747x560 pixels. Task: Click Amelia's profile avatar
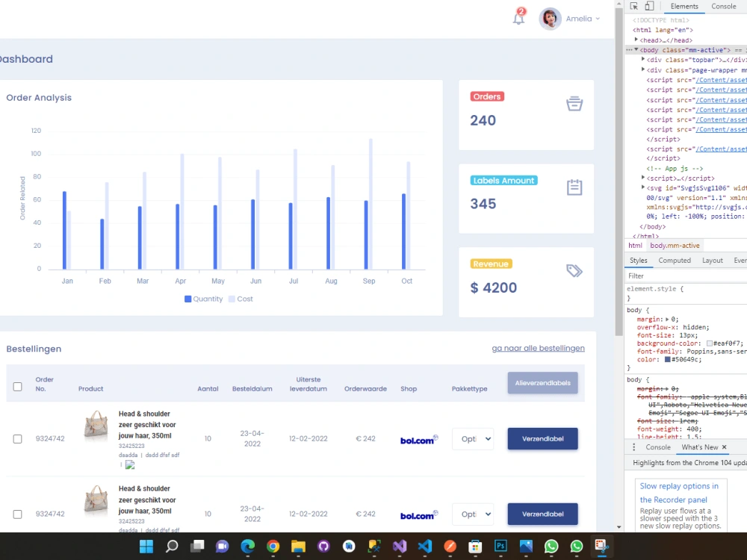point(550,19)
